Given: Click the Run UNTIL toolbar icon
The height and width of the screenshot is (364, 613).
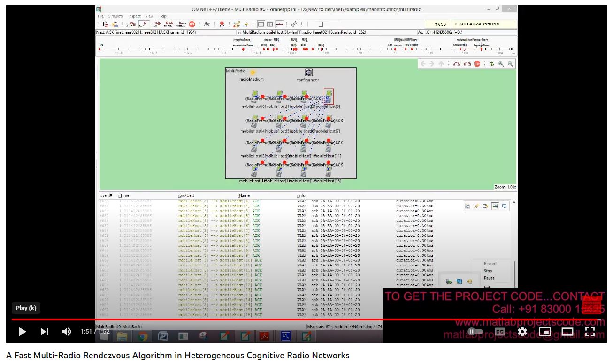Looking at the screenshot, I should pyautogui.click(x=181, y=24).
